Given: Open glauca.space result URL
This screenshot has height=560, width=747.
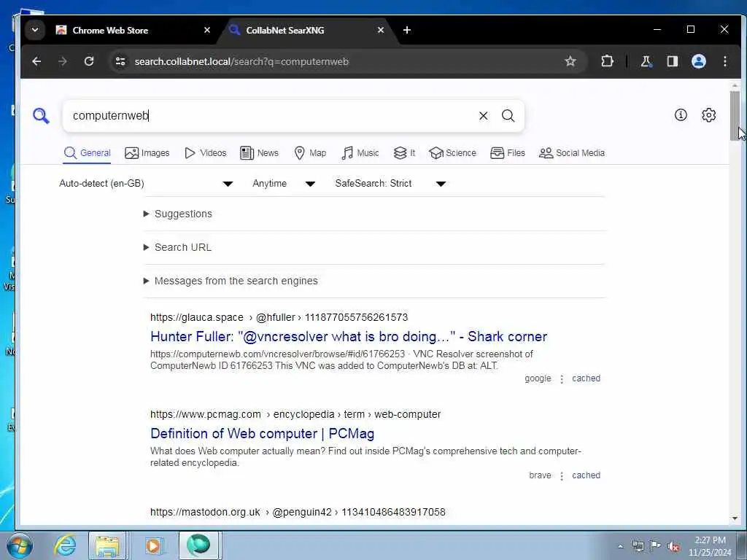Looking at the screenshot, I should pos(279,318).
